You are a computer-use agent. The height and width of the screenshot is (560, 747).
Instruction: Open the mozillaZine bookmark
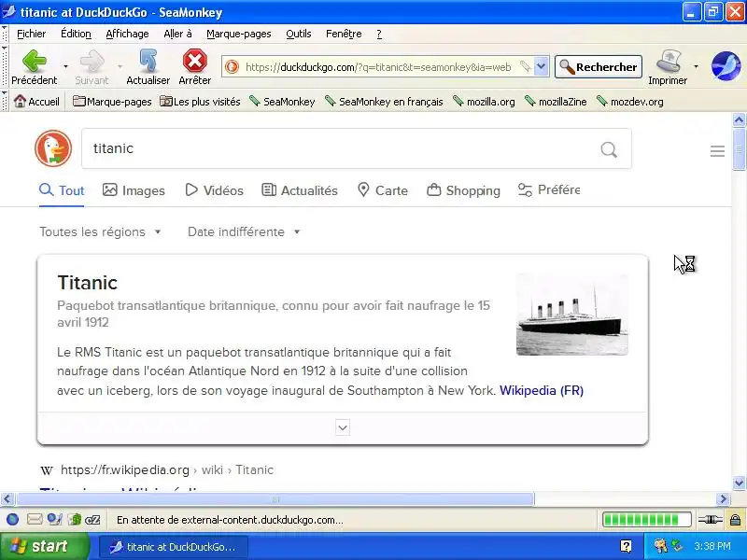556,102
